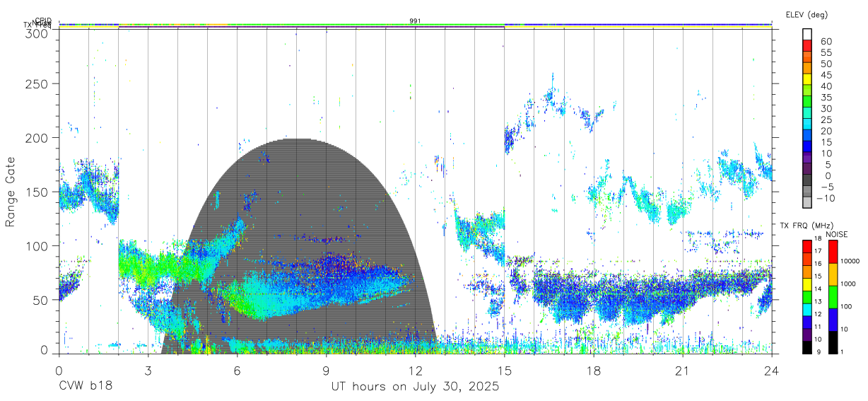Click the 'CVW b18' radar label

point(86,387)
